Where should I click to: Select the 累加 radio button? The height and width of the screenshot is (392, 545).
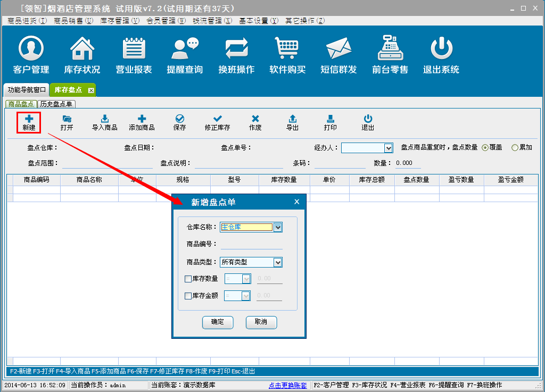pyautogui.click(x=515, y=148)
